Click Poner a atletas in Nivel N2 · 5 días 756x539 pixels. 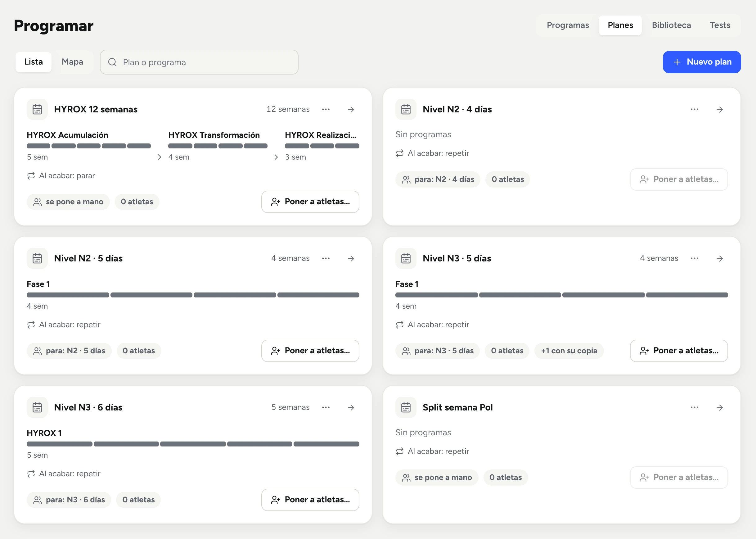pos(310,351)
